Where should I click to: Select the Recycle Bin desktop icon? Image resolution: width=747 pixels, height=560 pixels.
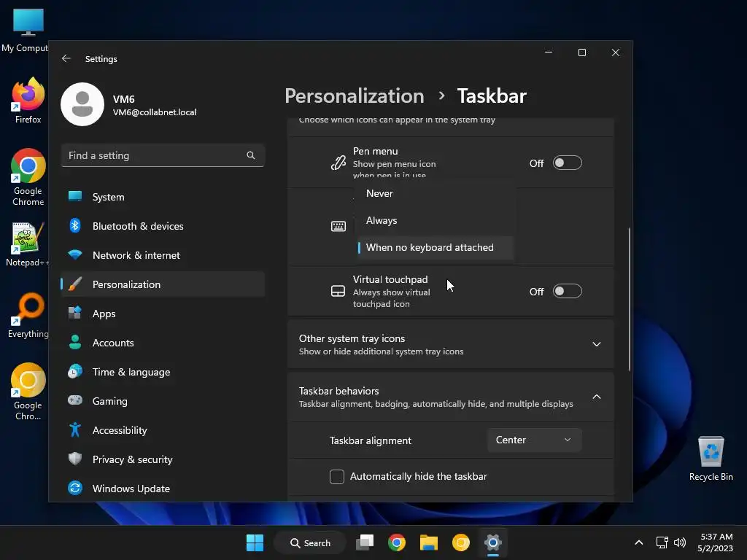tap(711, 459)
